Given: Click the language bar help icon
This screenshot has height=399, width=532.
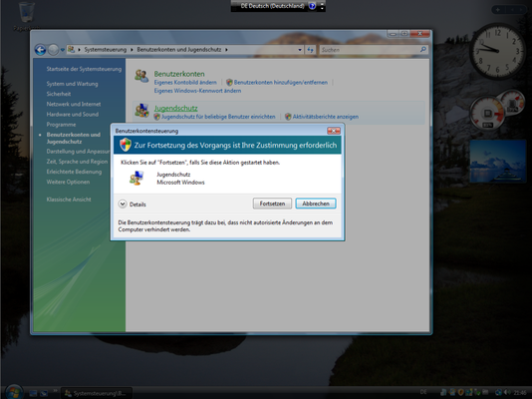Looking at the screenshot, I should pos(313,6).
